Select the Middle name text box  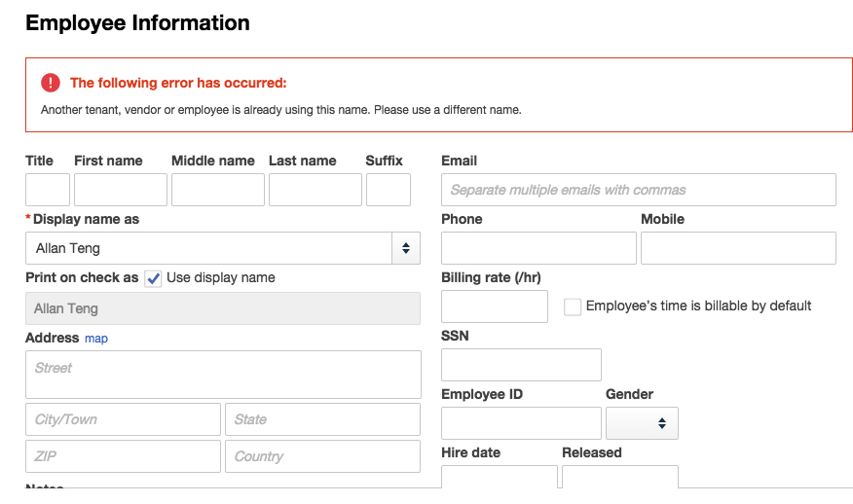(x=218, y=190)
